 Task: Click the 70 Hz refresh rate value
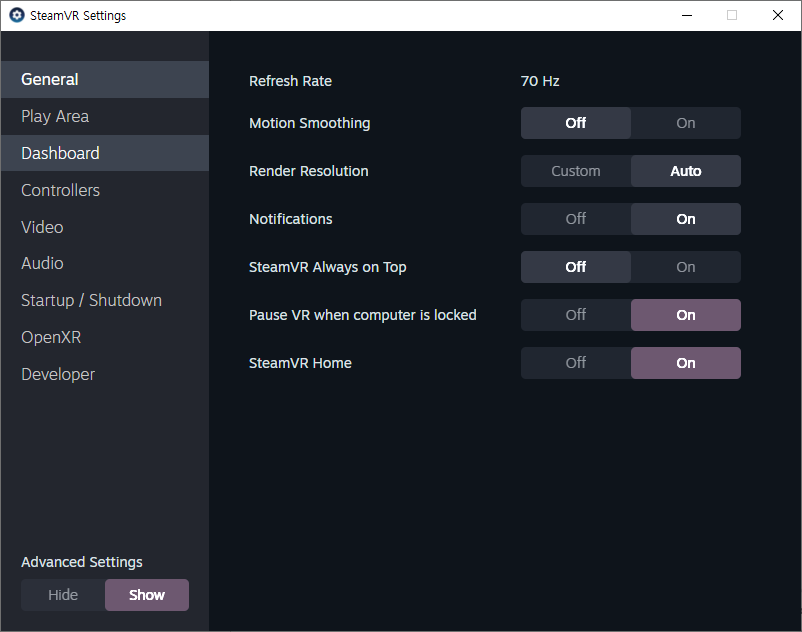click(x=540, y=81)
